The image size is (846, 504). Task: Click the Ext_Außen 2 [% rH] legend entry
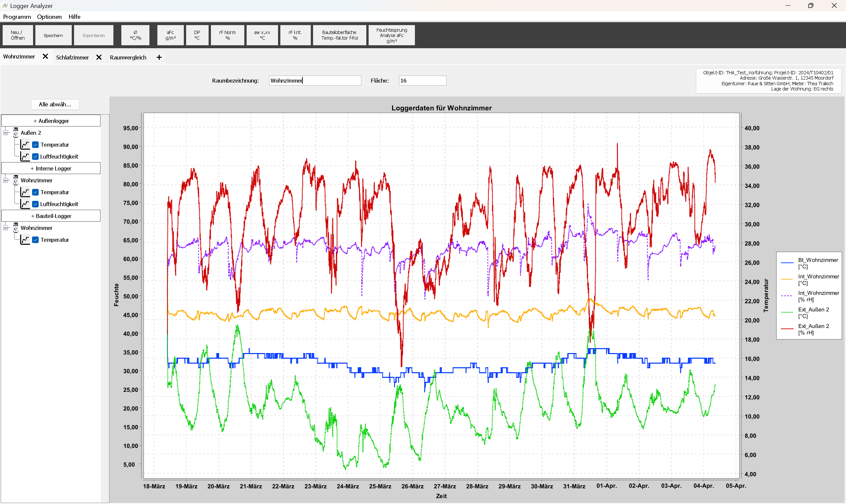click(806, 329)
